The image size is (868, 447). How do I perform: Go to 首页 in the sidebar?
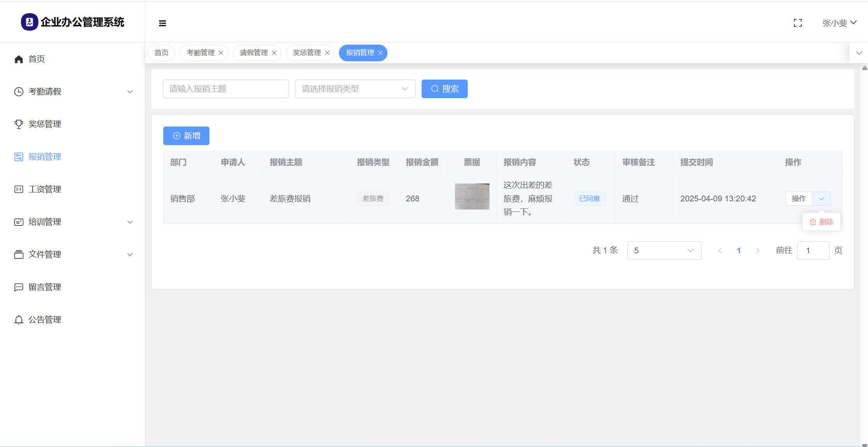click(36, 59)
